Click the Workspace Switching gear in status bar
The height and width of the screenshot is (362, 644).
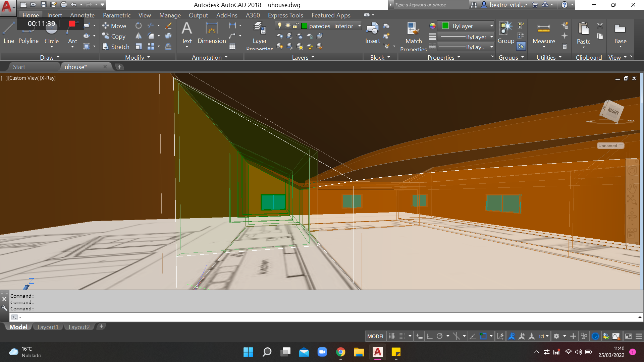coord(556,336)
